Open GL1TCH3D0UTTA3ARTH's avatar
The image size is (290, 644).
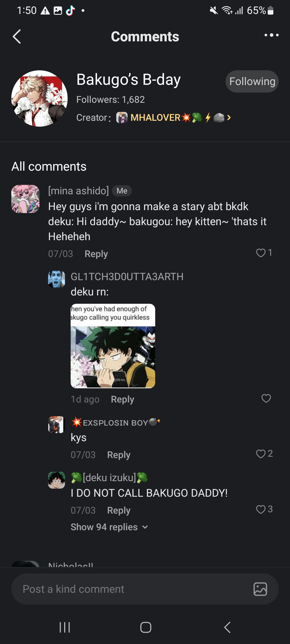56,279
